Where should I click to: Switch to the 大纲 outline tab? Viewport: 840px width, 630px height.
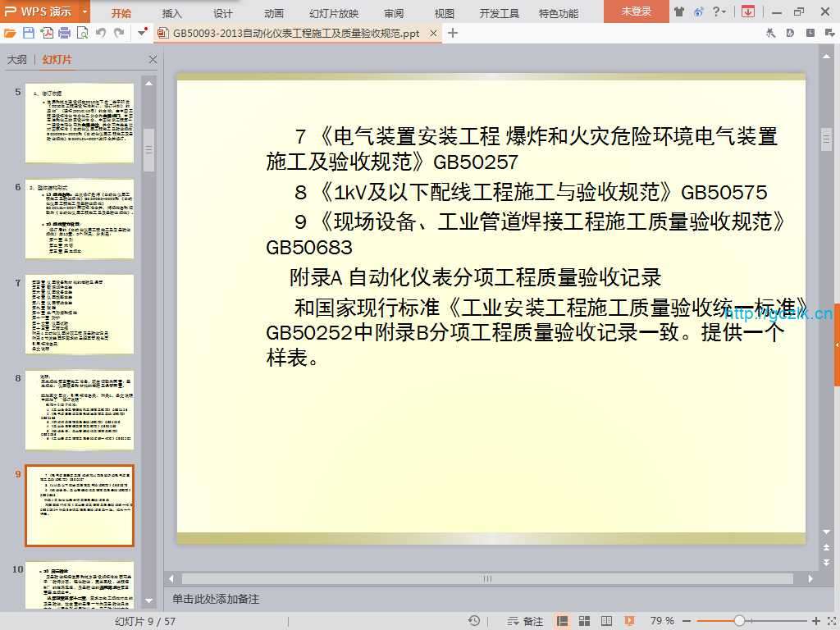[x=17, y=60]
